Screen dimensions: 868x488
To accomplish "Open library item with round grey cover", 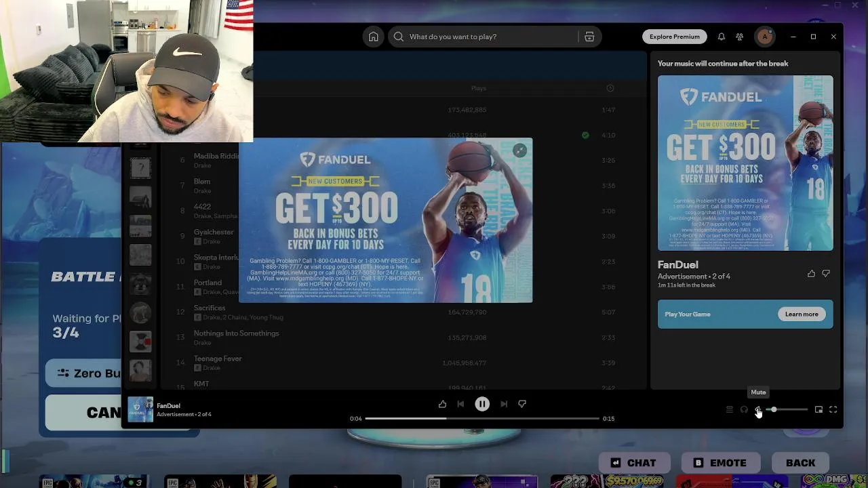I will point(140,312).
